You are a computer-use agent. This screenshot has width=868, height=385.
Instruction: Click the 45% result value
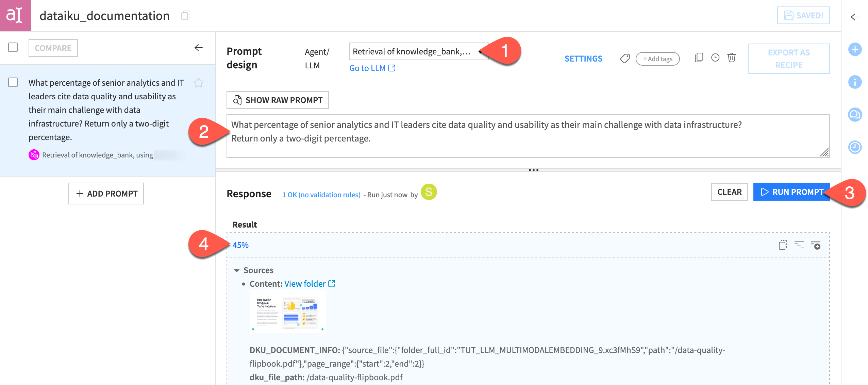240,245
